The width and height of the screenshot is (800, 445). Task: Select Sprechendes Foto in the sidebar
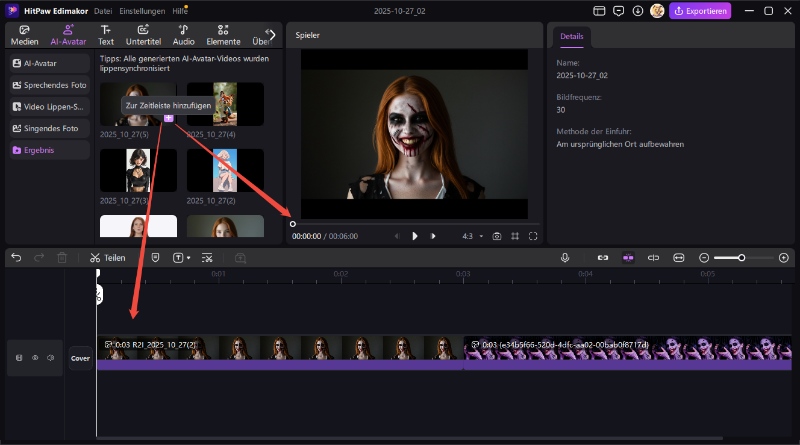tap(49, 85)
